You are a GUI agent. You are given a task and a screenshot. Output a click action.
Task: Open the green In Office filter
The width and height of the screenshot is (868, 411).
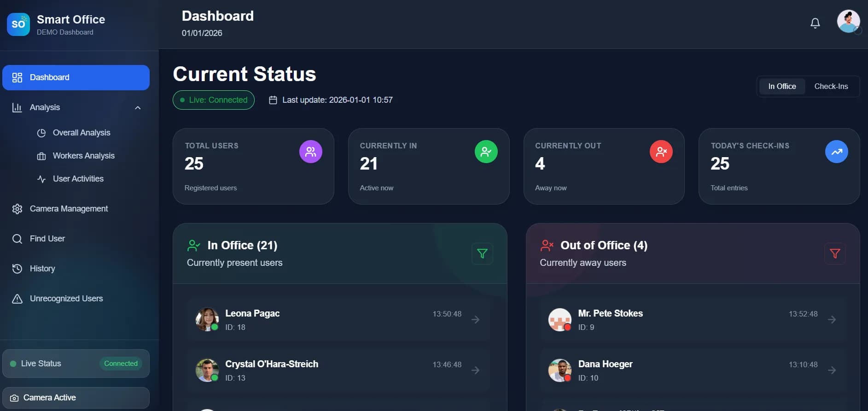(x=482, y=253)
